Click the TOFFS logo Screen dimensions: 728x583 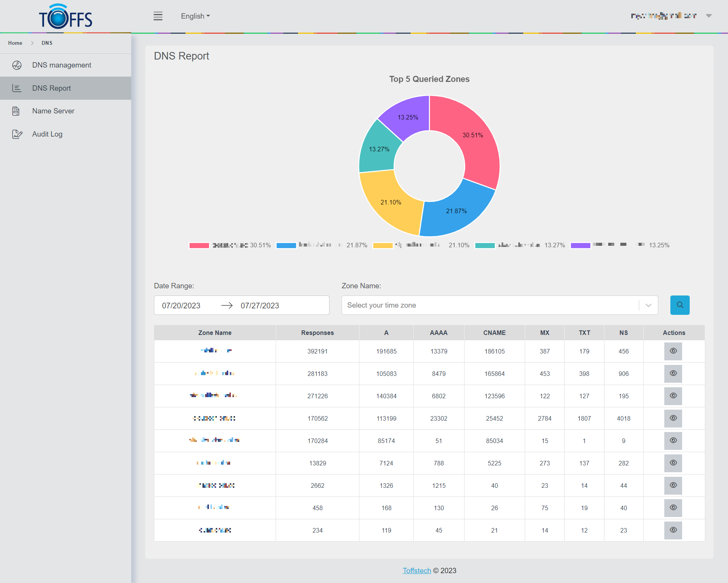[x=65, y=17]
